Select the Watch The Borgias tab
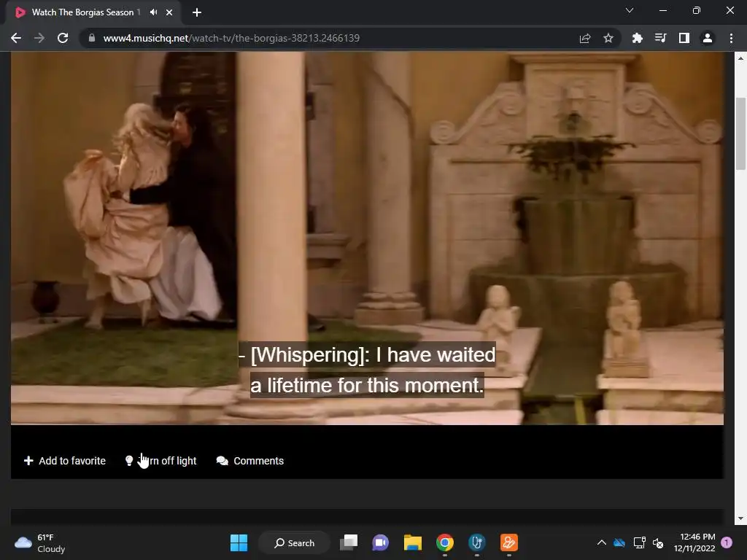This screenshot has height=560, width=747. point(86,12)
